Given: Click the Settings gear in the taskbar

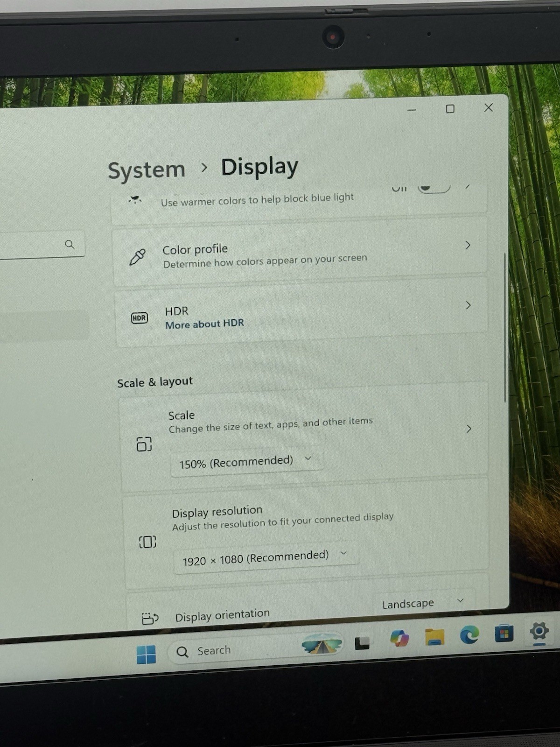Looking at the screenshot, I should (539, 631).
